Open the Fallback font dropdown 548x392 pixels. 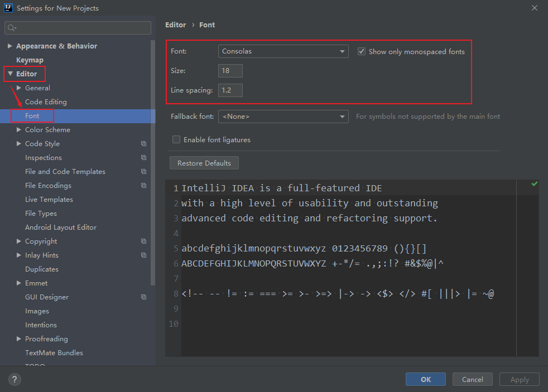tap(343, 116)
